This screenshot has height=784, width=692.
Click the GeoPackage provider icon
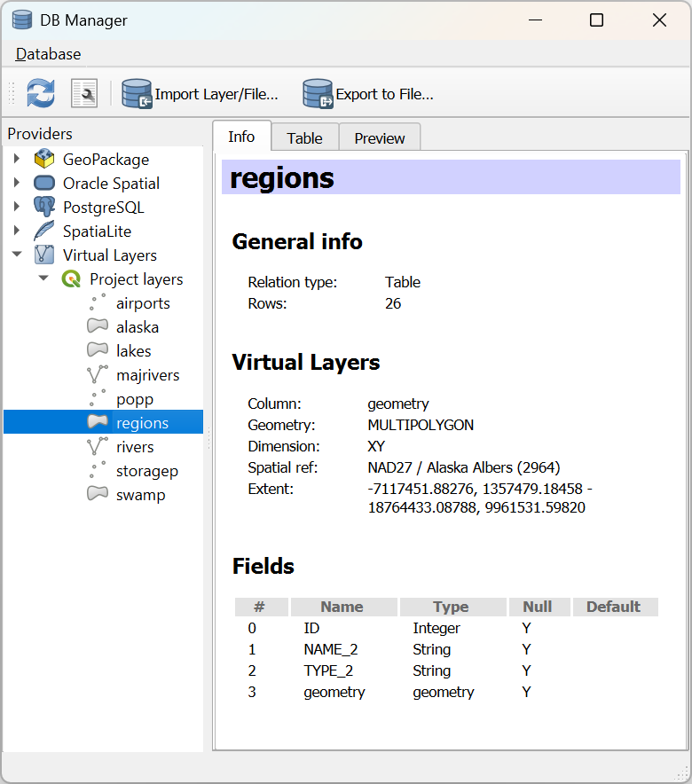point(44,160)
